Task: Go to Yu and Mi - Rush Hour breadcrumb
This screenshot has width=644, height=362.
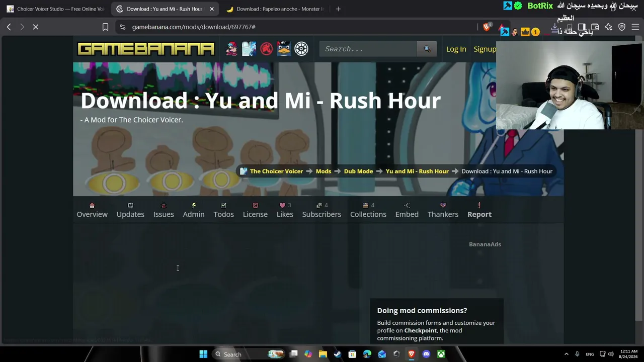Action: click(417, 171)
